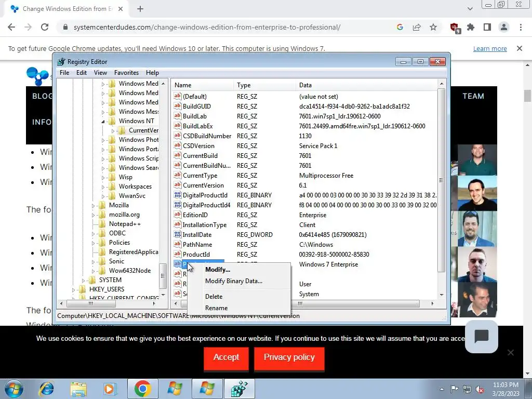The width and height of the screenshot is (532, 399).
Task: Choose Modify Binary Data... in context menu
Action: point(233,281)
